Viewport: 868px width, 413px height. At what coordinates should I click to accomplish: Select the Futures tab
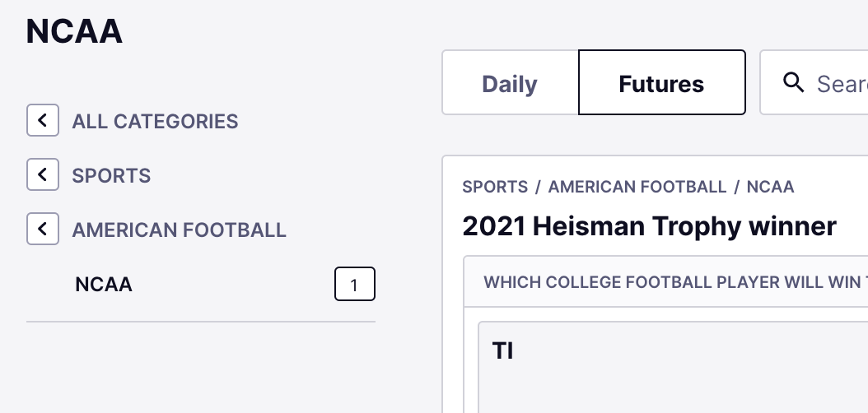tap(661, 83)
